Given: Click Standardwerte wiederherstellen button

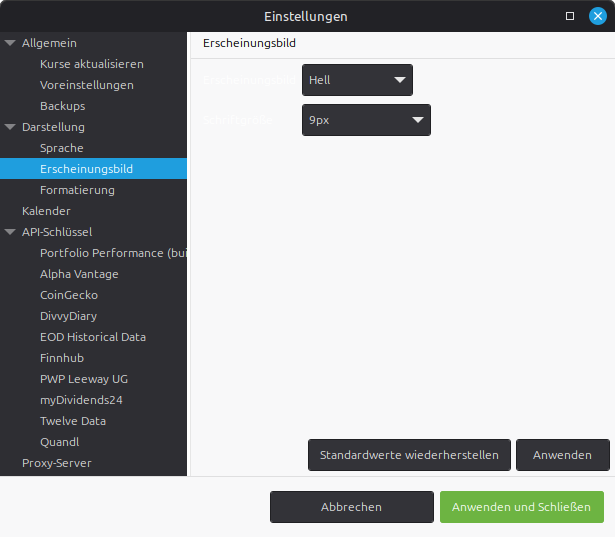Looking at the screenshot, I should click(409, 455).
